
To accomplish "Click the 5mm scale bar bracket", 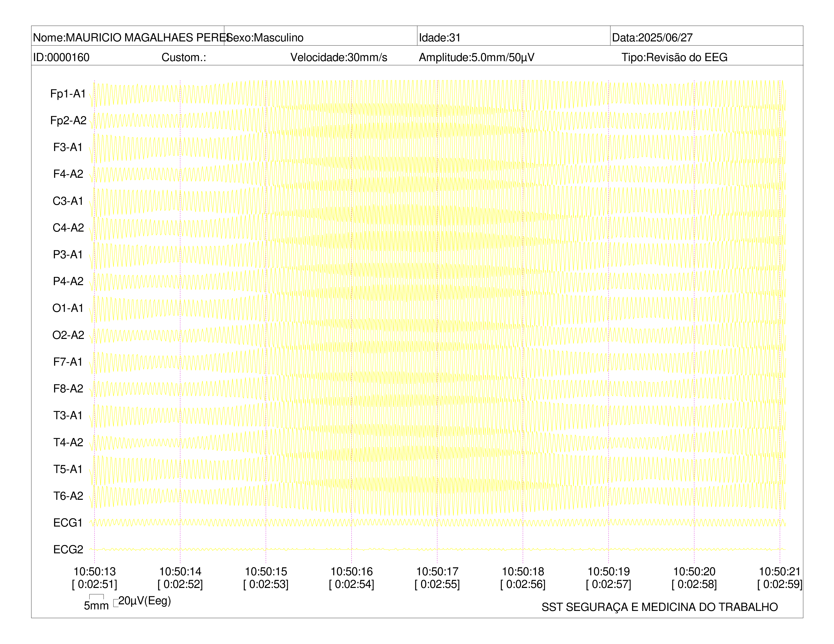I will [x=97, y=597].
